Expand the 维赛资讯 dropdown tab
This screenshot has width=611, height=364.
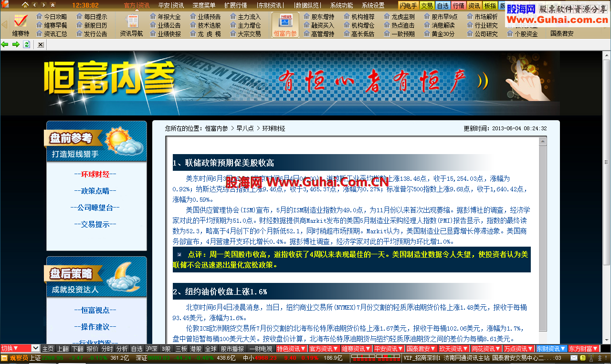(357, 349)
